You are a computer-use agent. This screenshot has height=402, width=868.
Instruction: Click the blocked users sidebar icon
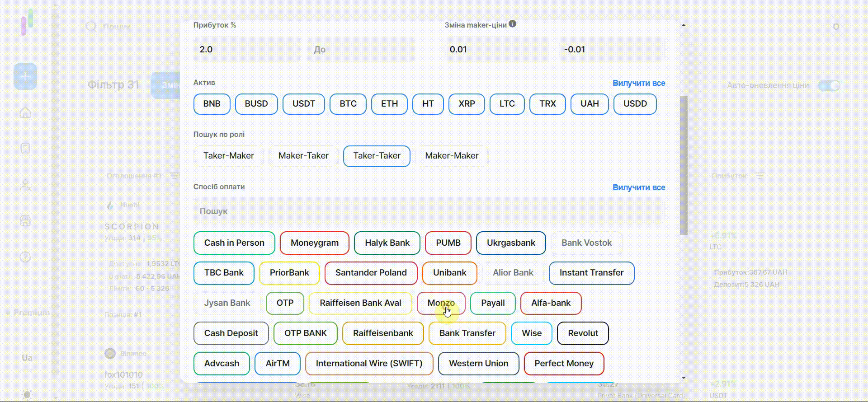tap(25, 185)
